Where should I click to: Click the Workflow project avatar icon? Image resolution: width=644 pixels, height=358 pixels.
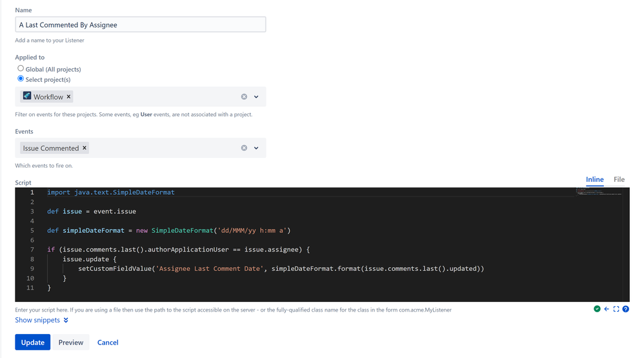pos(27,95)
